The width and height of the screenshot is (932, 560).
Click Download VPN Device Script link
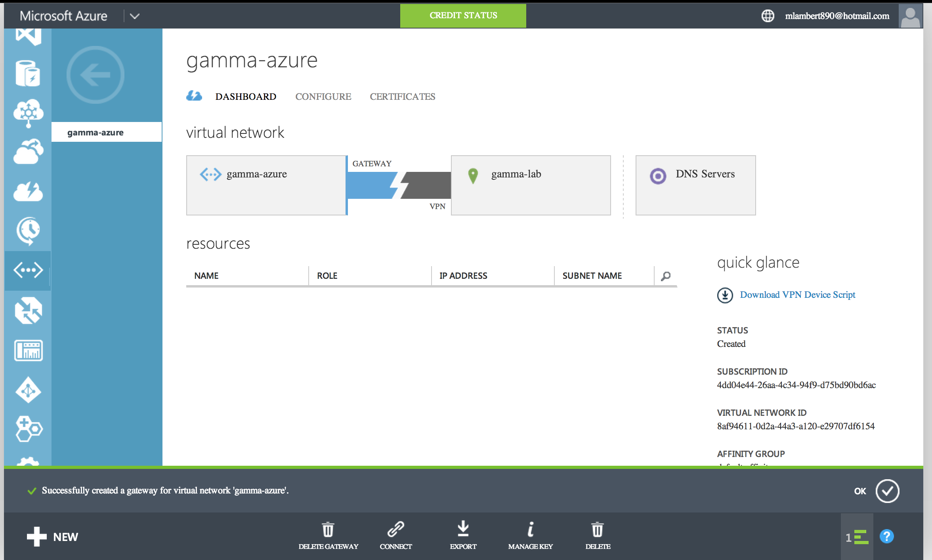(x=797, y=295)
